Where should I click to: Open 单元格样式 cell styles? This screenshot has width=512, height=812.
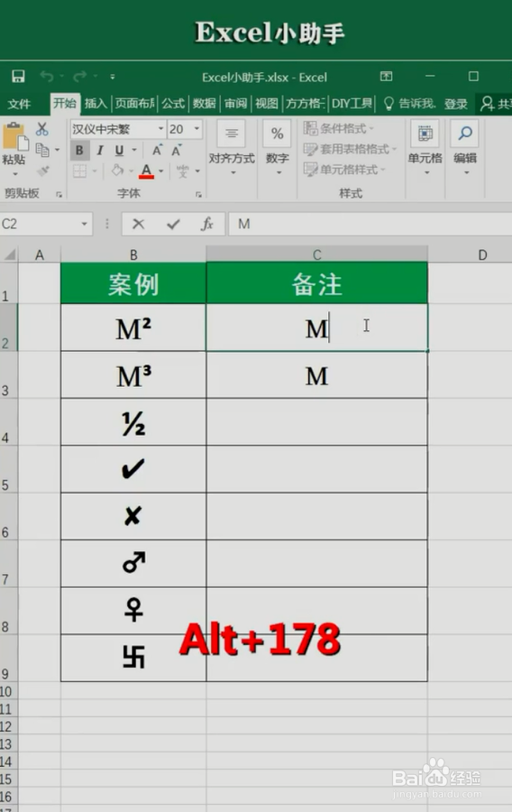pyautogui.click(x=344, y=170)
